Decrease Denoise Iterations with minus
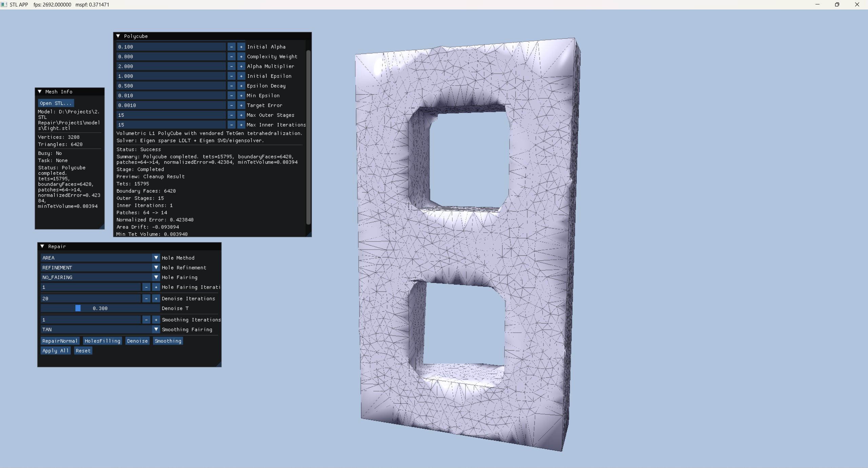The height and width of the screenshot is (468, 868). (146, 298)
